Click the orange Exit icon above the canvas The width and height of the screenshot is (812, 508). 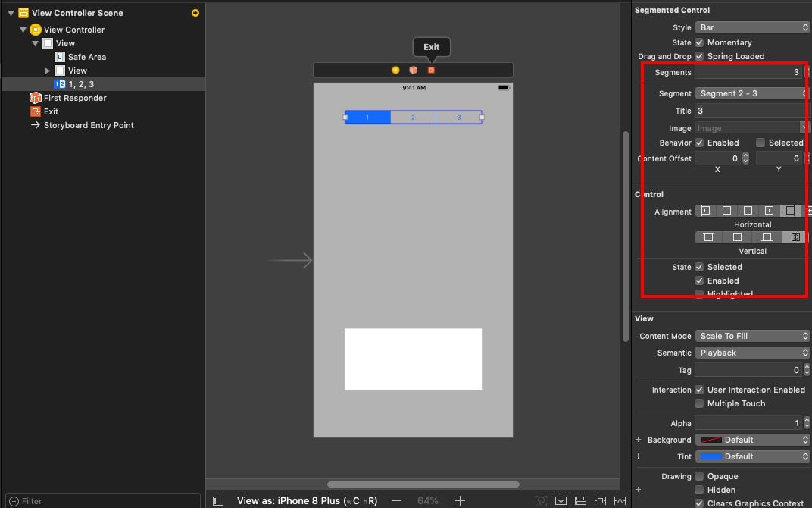pos(431,69)
